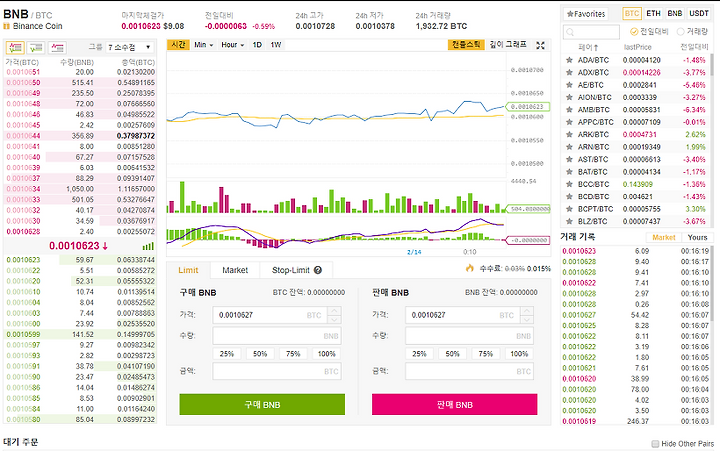Click buy total 금액 input field
720x451 pixels.
(x=277, y=371)
